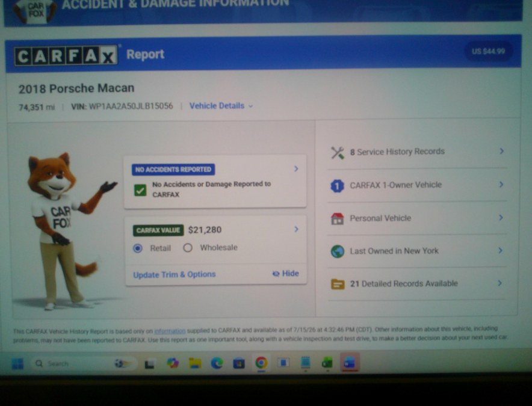The height and width of the screenshot is (406, 532).
Task: Open File Explorer from the taskbar
Action: click(195, 363)
